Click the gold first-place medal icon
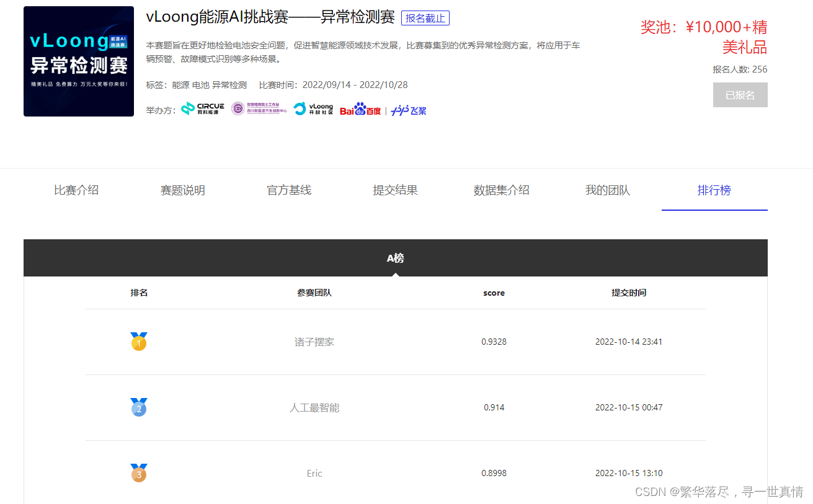The width and height of the screenshot is (813, 504). pyautogui.click(x=138, y=341)
